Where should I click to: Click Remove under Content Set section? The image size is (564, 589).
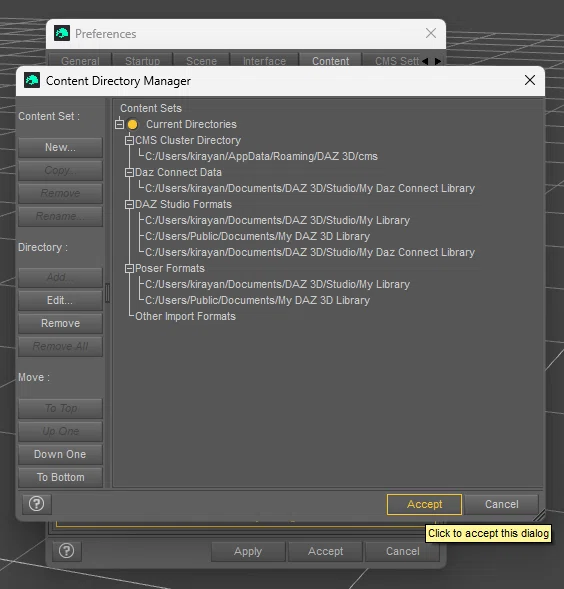(60, 193)
